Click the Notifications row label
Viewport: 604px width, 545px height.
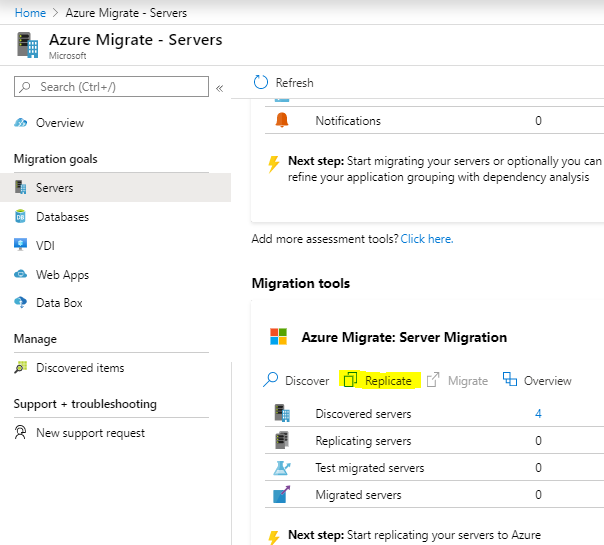tap(348, 121)
